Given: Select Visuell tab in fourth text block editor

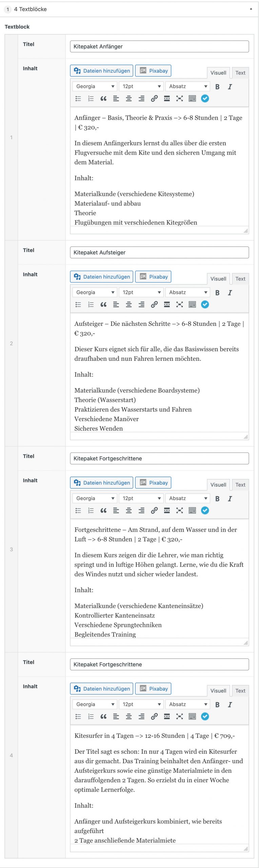Looking at the screenshot, I should tap(218, 691).
